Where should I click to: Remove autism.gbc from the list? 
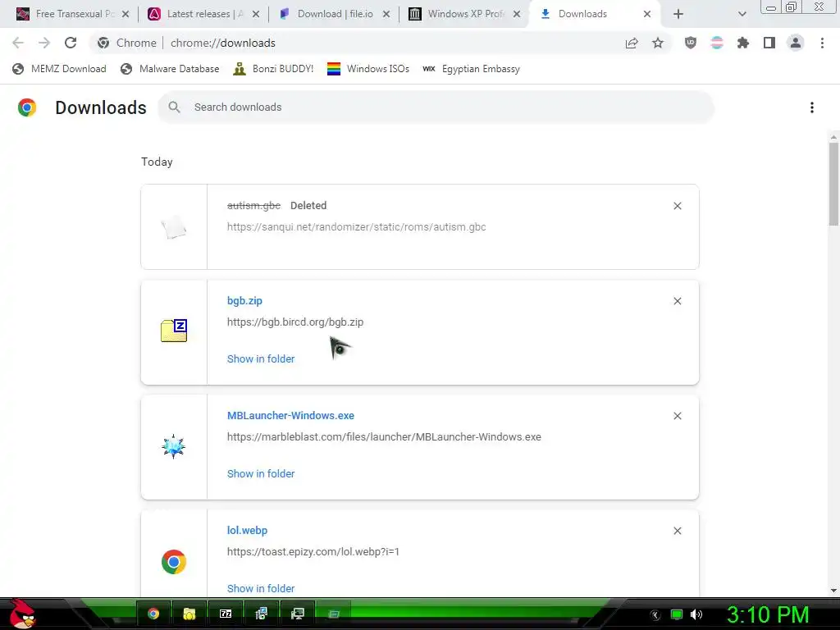[x=677, y=206]
